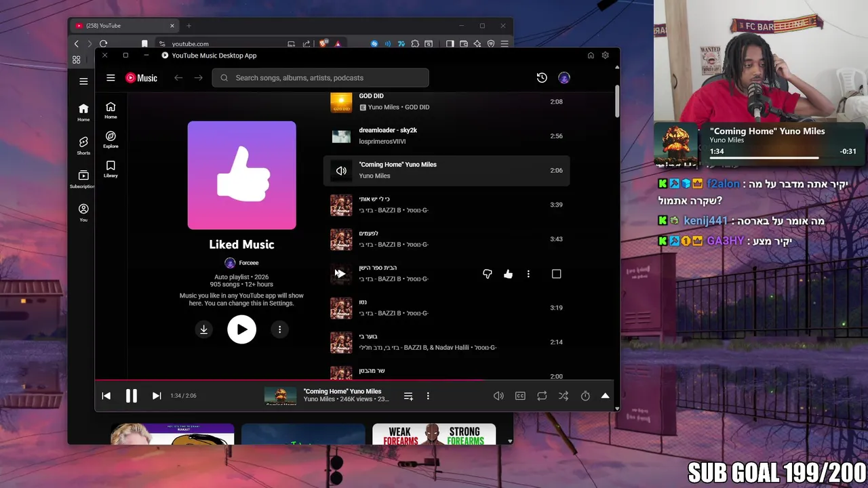The image size is (868, 488).
Task: Save current song to playlist from player bar
Action: click(x=408, y=396)
